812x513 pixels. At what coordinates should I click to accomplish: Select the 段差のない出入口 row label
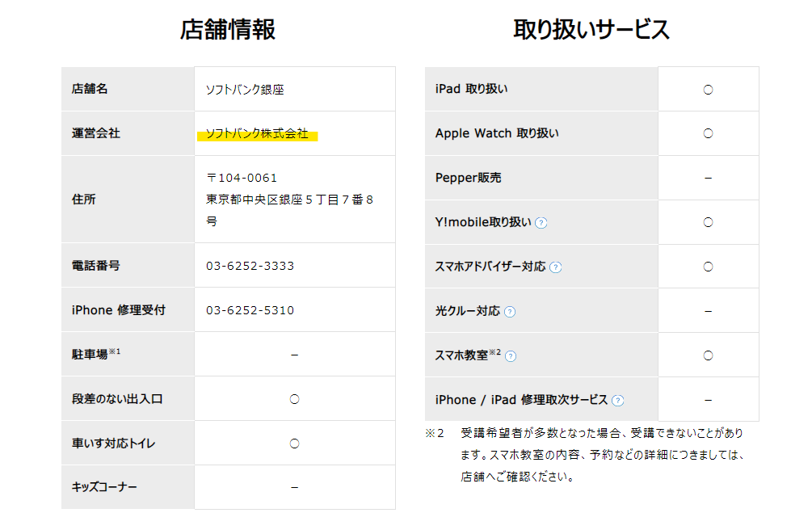[x=117, y=399]
